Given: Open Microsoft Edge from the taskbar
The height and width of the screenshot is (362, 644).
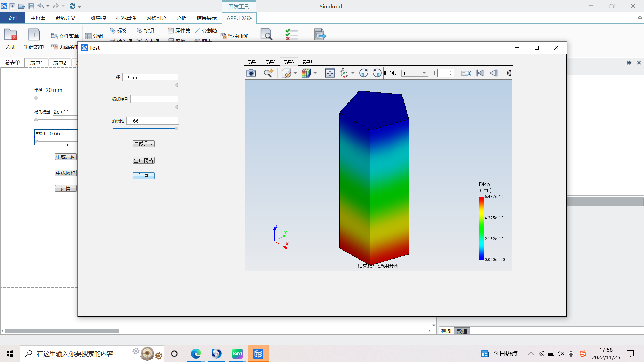Looking at the screenshot, I should tap(196, 354).
